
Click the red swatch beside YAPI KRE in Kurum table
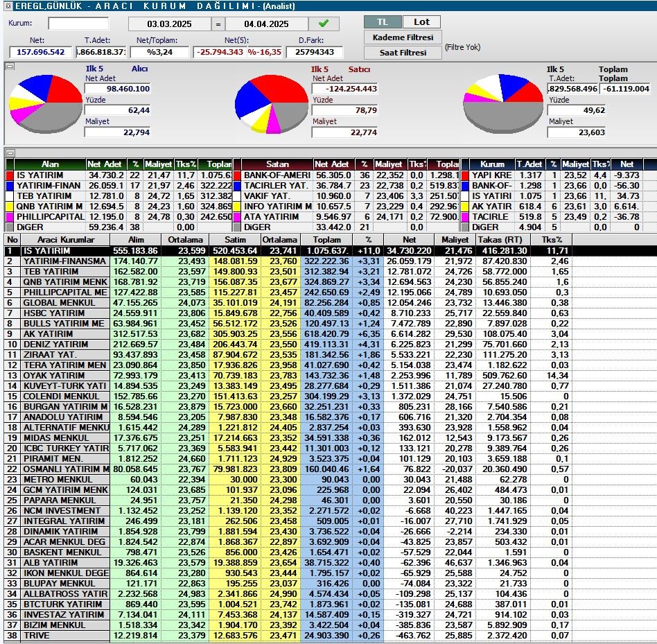(464, 175)
